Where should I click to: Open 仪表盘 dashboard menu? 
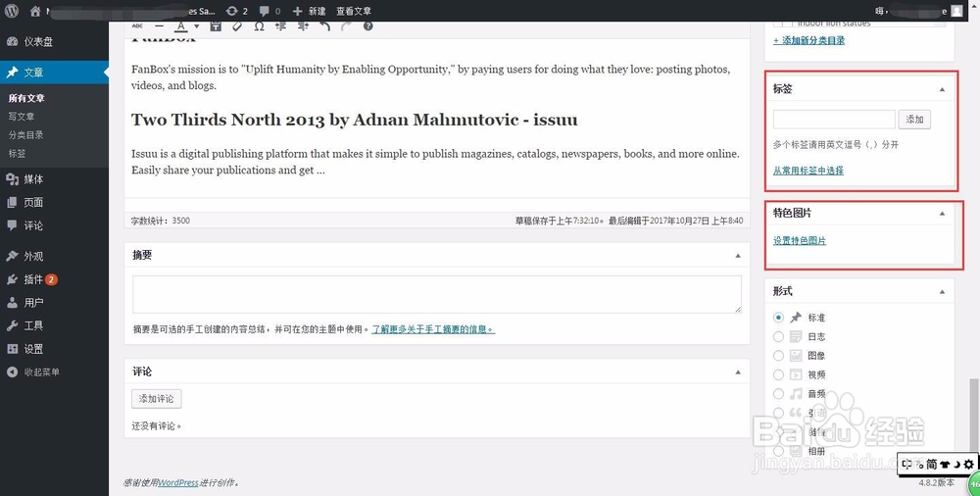[x=54, y=42]
